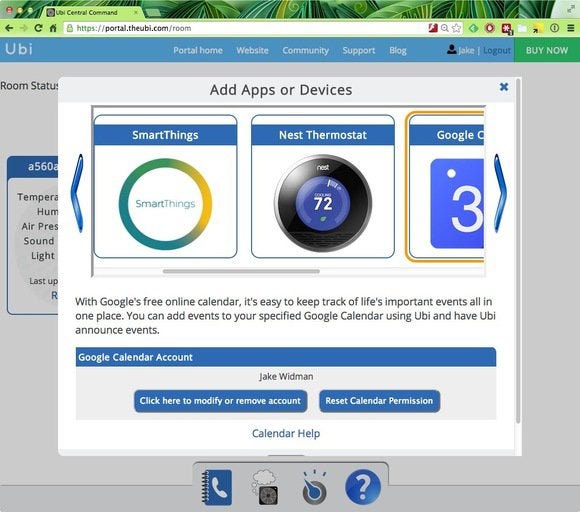Select the SmartThings app card
580x512 pixels.
click(165, 186)
